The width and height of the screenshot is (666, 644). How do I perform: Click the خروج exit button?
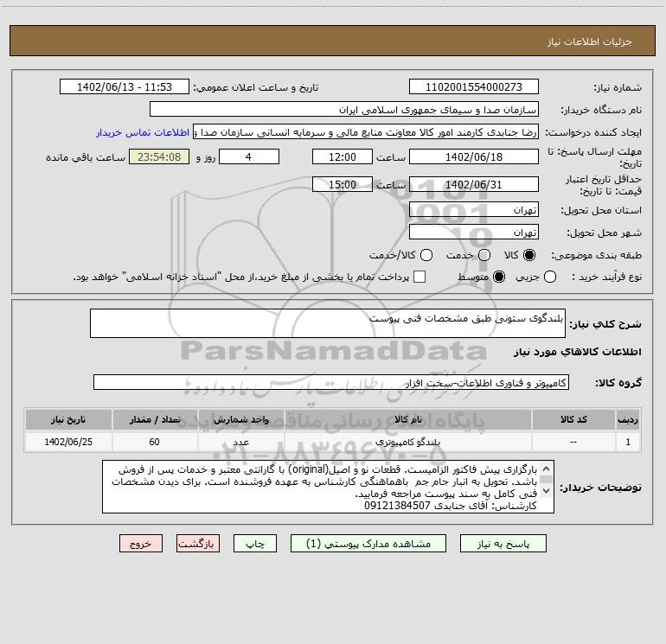point(141,544)
